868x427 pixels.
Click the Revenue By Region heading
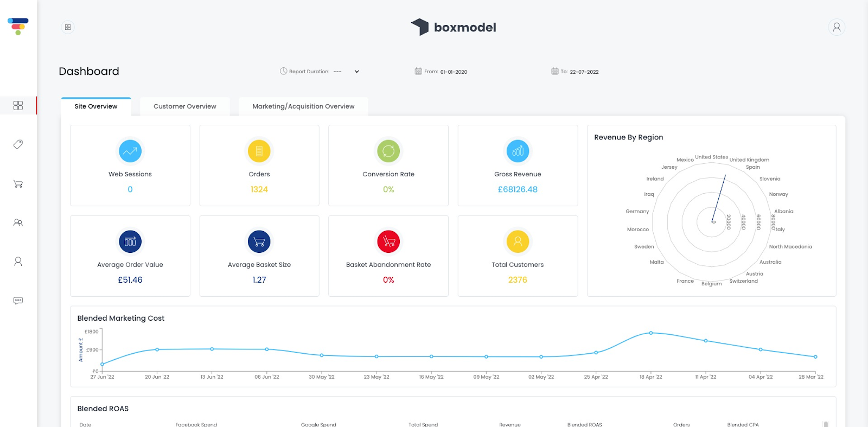point(629,137)
